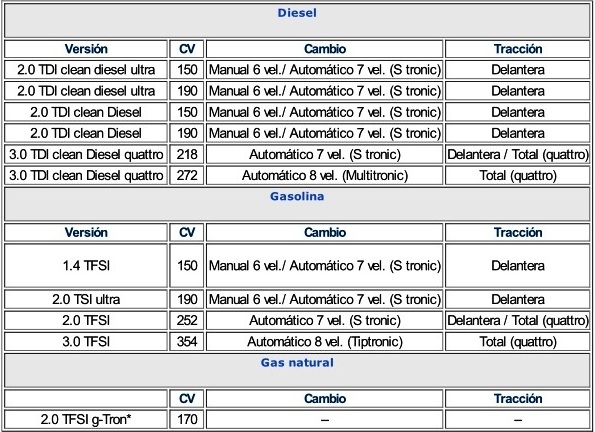Click 2.0 TDI clean Diesel version with 190 CV
The image size is (595, 432).
pos(86,133)
